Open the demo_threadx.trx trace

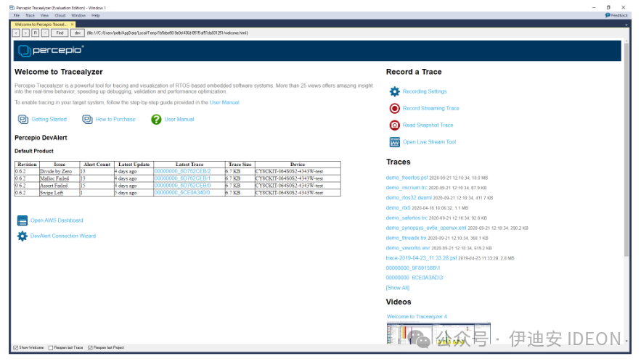(x=406, y=238)
